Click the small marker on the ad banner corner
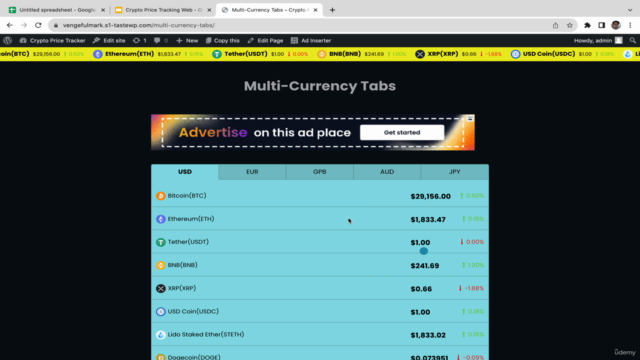 pos(470,118)
